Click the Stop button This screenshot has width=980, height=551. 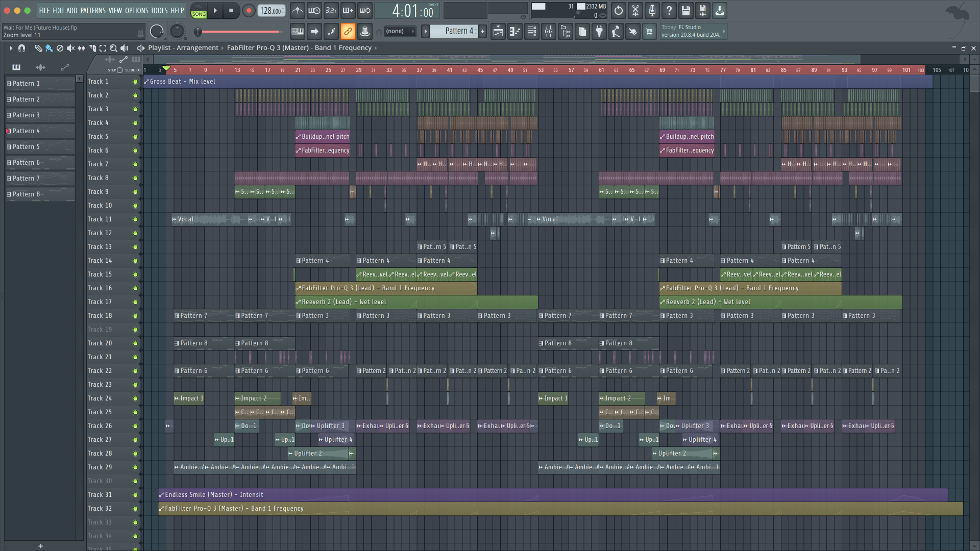(231, 10)
